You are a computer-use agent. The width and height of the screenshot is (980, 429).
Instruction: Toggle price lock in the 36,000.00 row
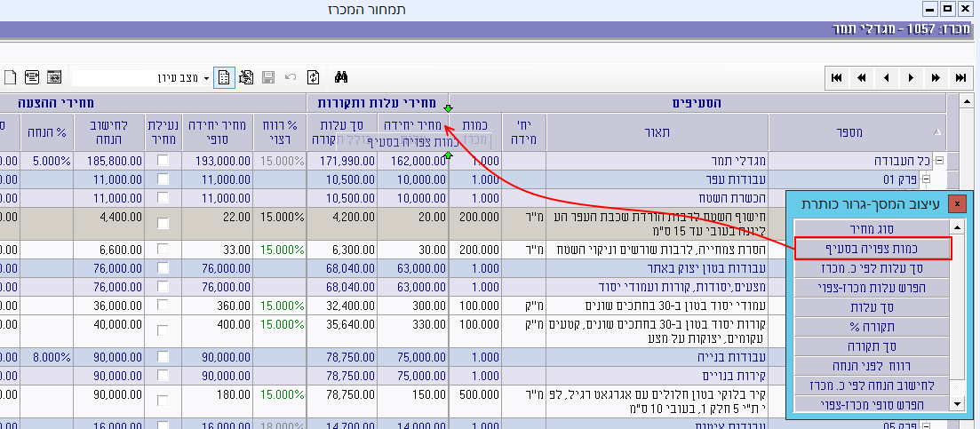pos(163,306)
